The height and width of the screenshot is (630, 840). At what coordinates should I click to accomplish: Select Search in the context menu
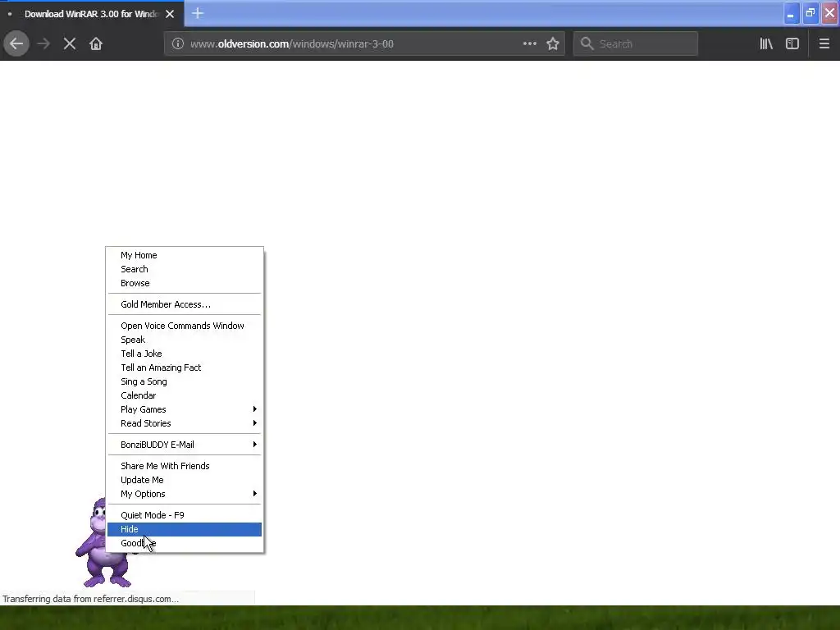185,269
